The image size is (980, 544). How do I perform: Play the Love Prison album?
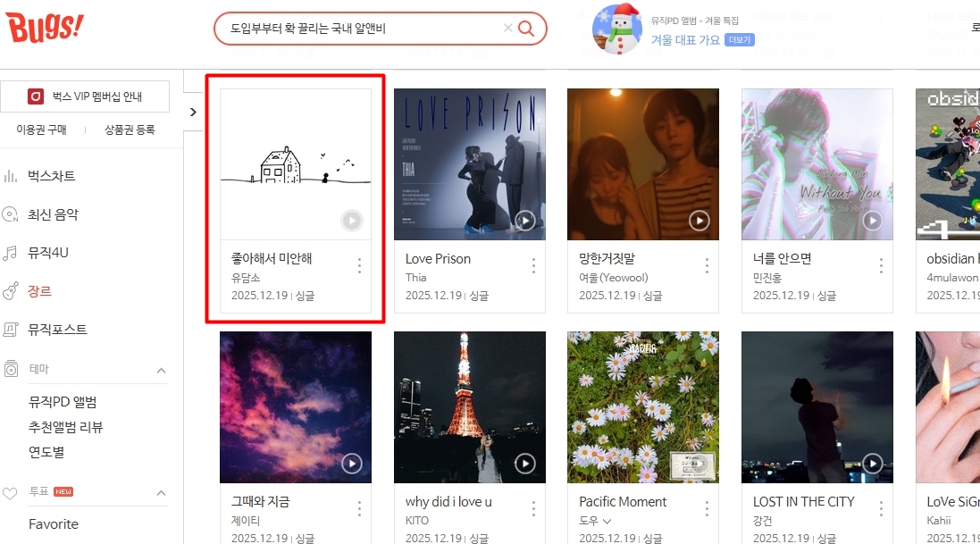pos(525,220)
